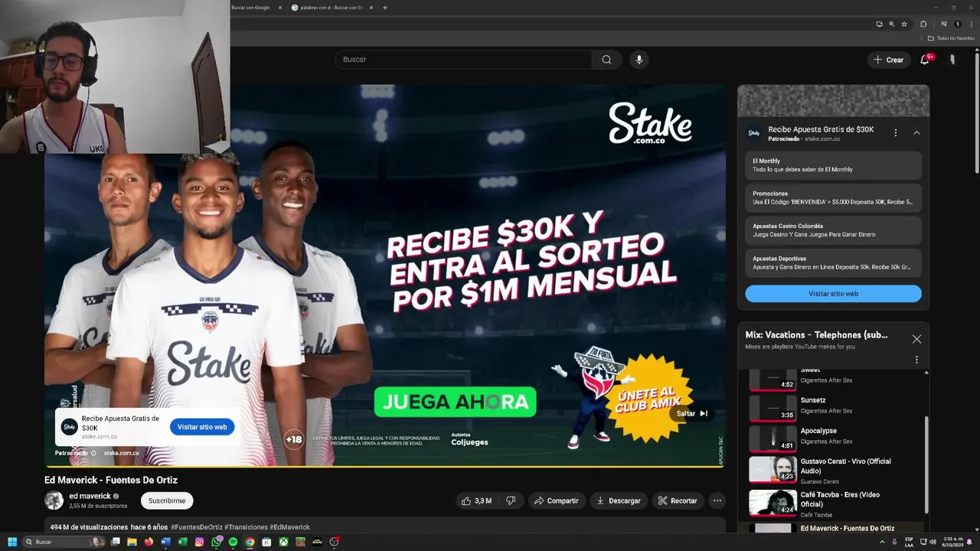Screen dimensions: 980x551
Task: Click the #EdMaverick hashtag
Action: click(x=289, y=527)
